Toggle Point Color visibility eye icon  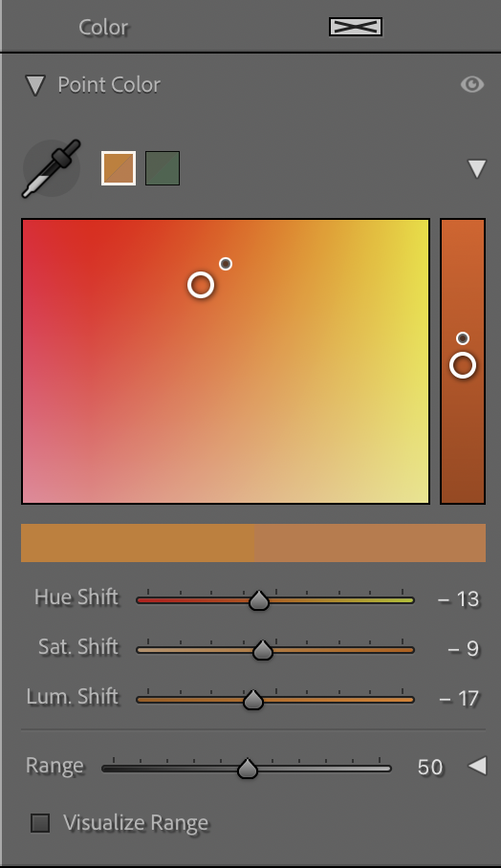pos(472,84)
